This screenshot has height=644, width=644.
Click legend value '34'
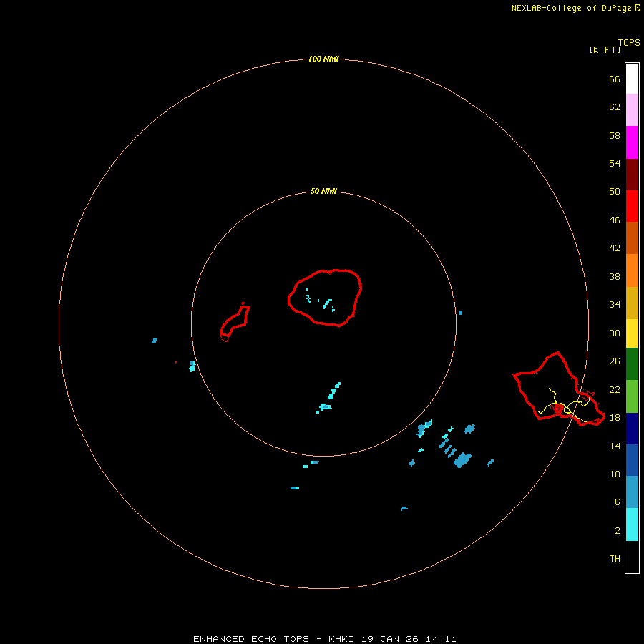(615, 304)
